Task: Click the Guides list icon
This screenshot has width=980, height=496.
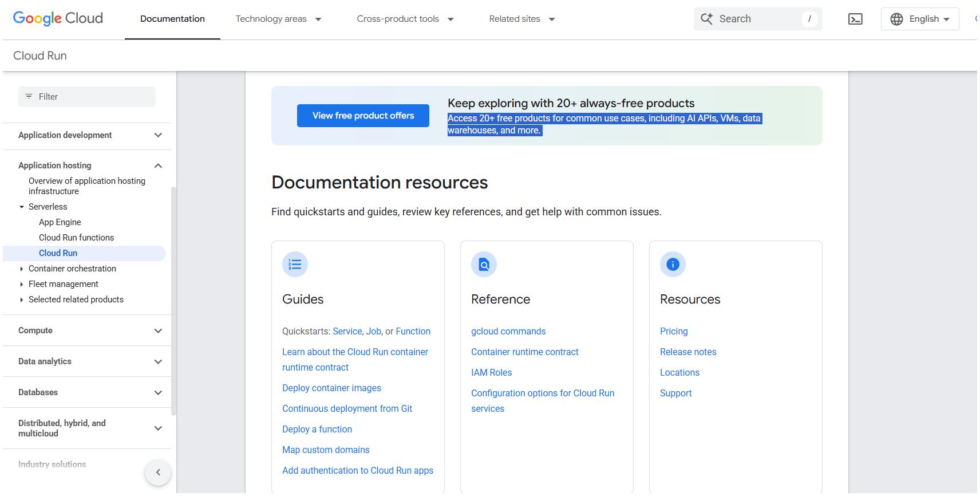Action: pyautogui.click(x=295, y=265)
